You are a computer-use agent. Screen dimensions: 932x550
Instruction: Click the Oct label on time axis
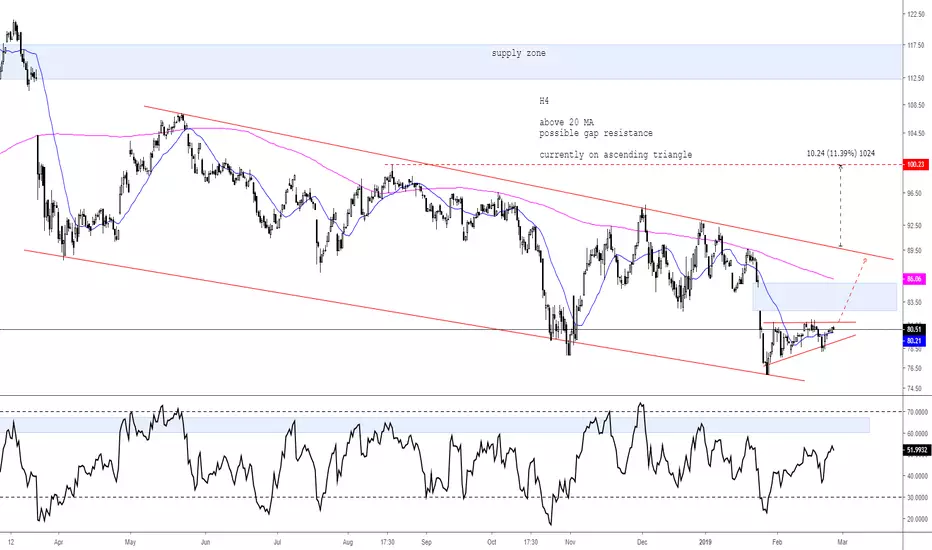click(492, 542)
